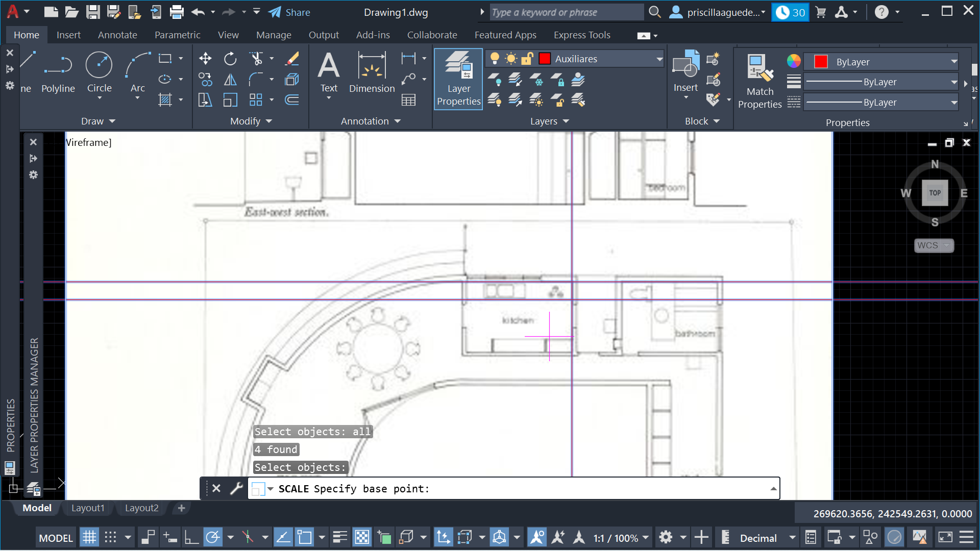Expand the Annotation panel
This screenshot has width=980, height=551.
click(371, 121)
